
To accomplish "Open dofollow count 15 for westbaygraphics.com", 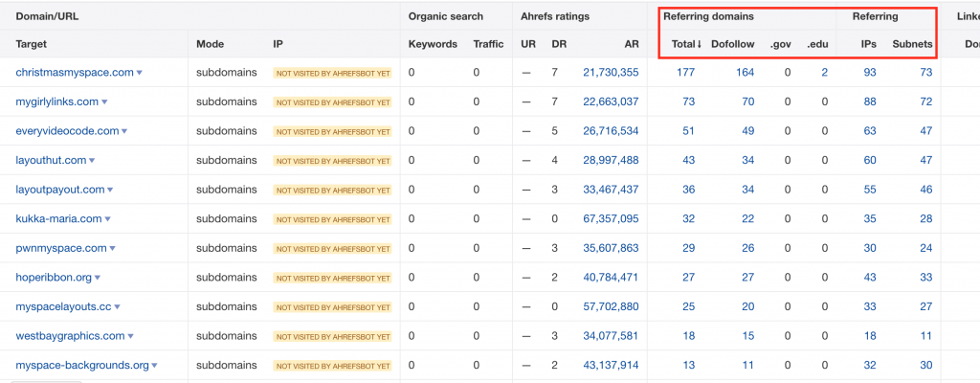I will point(748,335).
